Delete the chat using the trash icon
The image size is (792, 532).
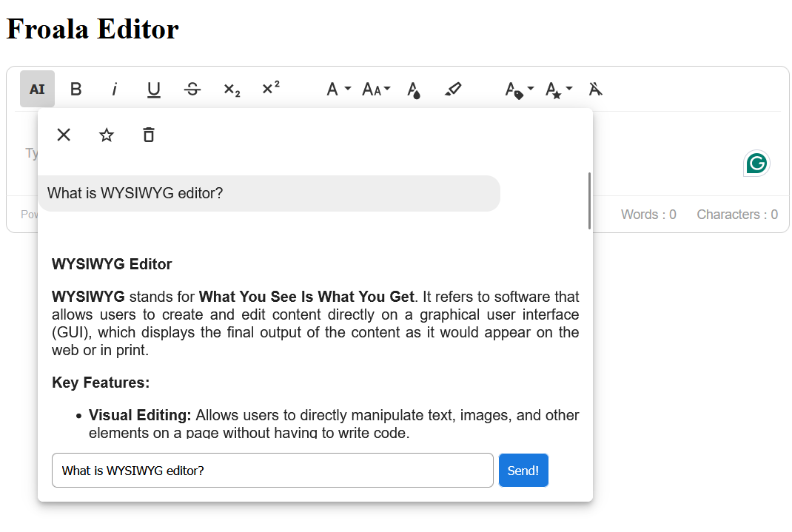(148, 135)
